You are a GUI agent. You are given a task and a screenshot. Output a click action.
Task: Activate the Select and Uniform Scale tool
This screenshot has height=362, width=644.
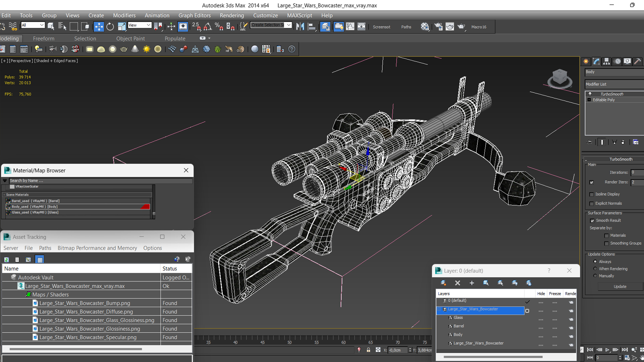[x=121, y=27]
